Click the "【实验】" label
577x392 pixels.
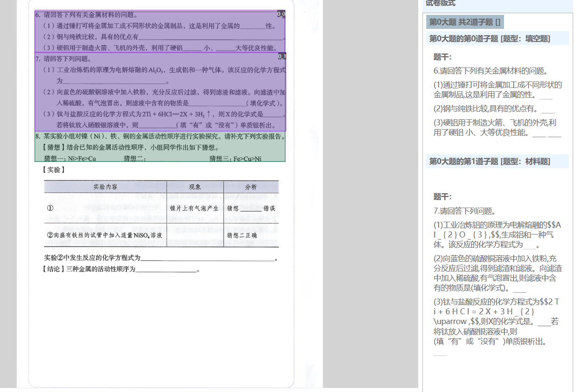point(53,169)
